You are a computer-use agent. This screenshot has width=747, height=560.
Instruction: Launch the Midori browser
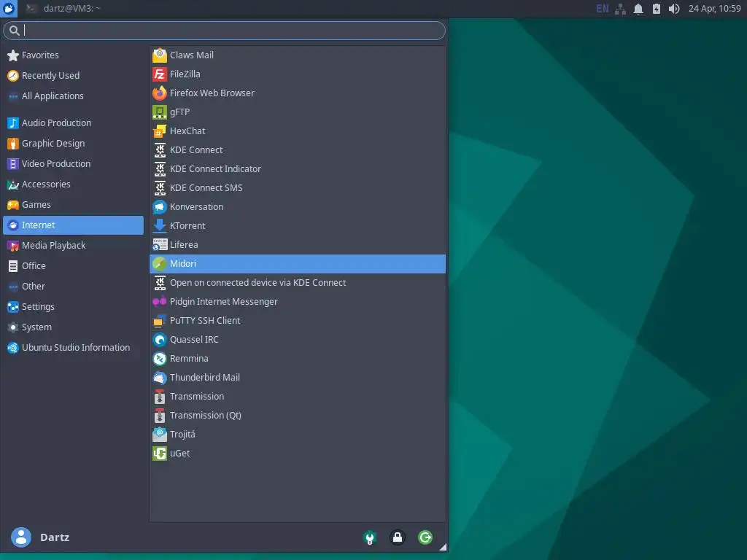(298, 264)
